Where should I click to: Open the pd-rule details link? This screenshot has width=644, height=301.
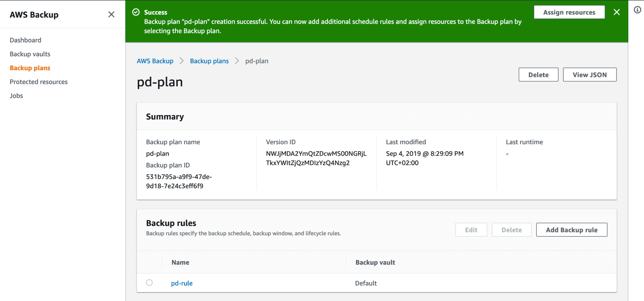pos(182,283)
